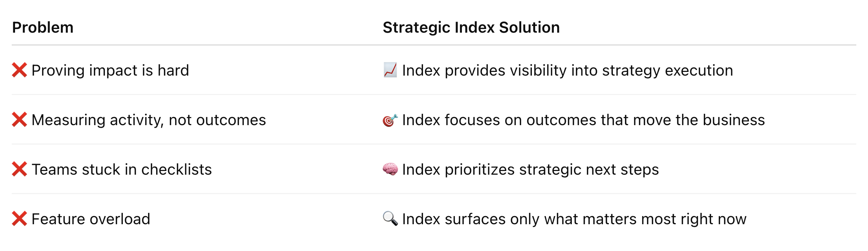The image size is (868, 251).
Task: Click Measuring activity, not outcomes text
Action: [149, 120]
